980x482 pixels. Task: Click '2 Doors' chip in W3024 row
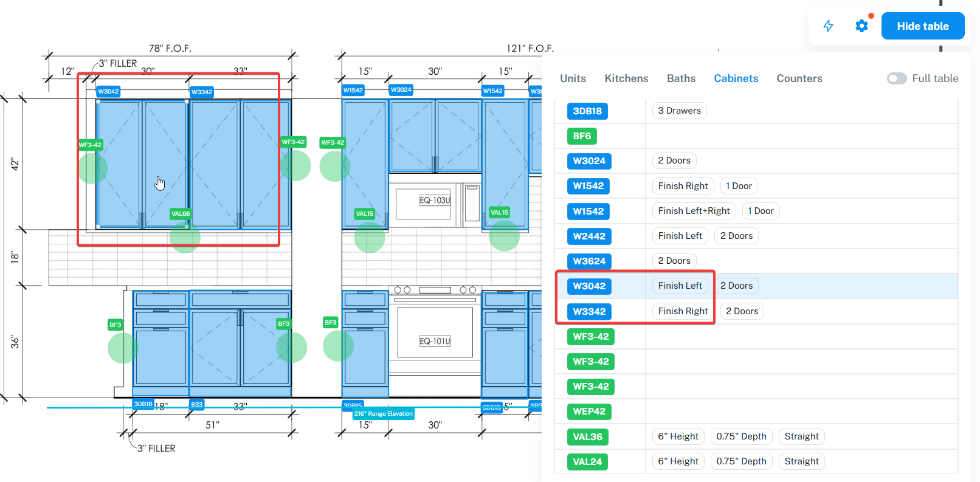coord(674,160)
